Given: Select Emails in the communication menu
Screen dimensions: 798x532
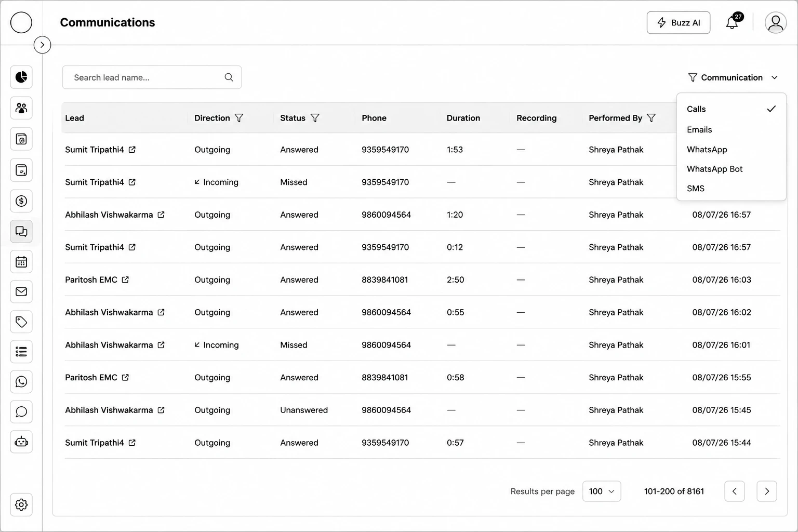Looking at the screenshot, I should [731, 130].
